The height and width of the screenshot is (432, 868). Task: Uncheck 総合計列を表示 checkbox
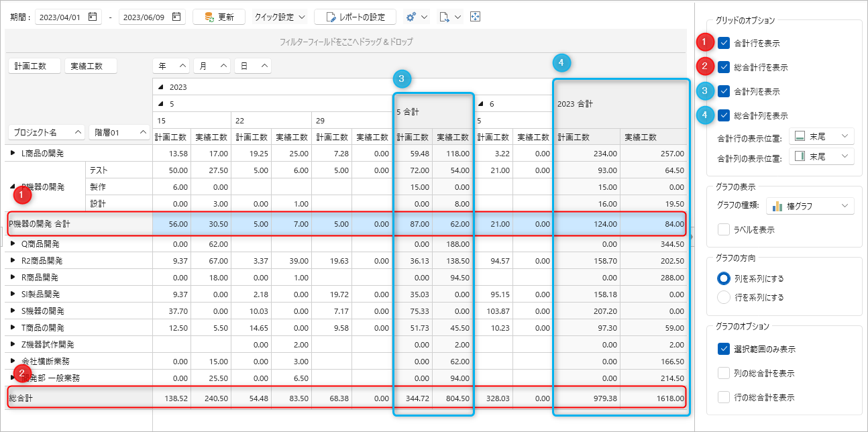[724, 115]
